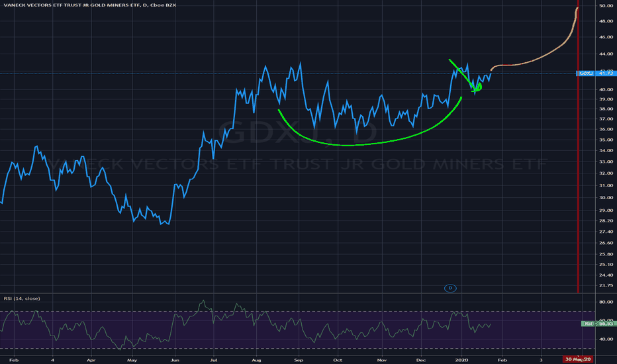617x364 pixels.
Task: Click the 31.00 price axis label
Action: pyautogui.click(x=606, y=185)
